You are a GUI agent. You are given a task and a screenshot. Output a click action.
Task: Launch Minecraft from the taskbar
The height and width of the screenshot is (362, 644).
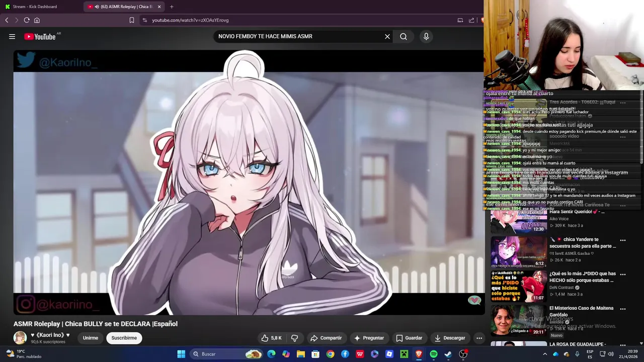[x=404, y=354]
